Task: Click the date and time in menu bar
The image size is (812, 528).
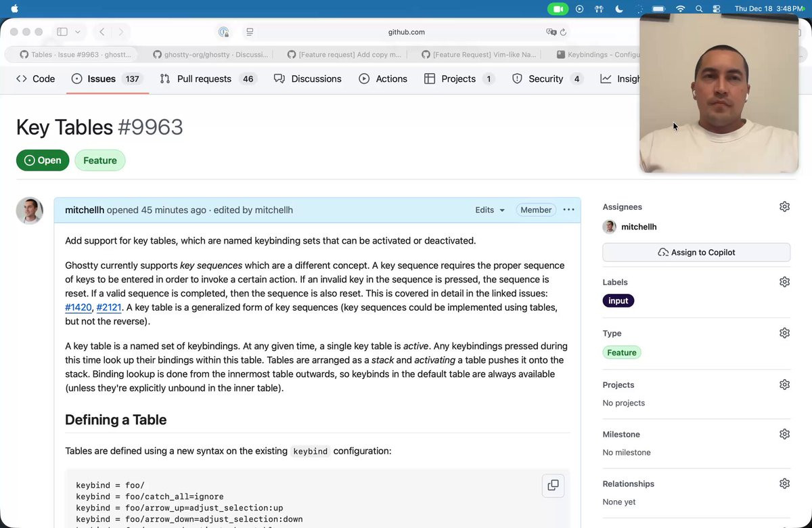Action: pos(769,9)
